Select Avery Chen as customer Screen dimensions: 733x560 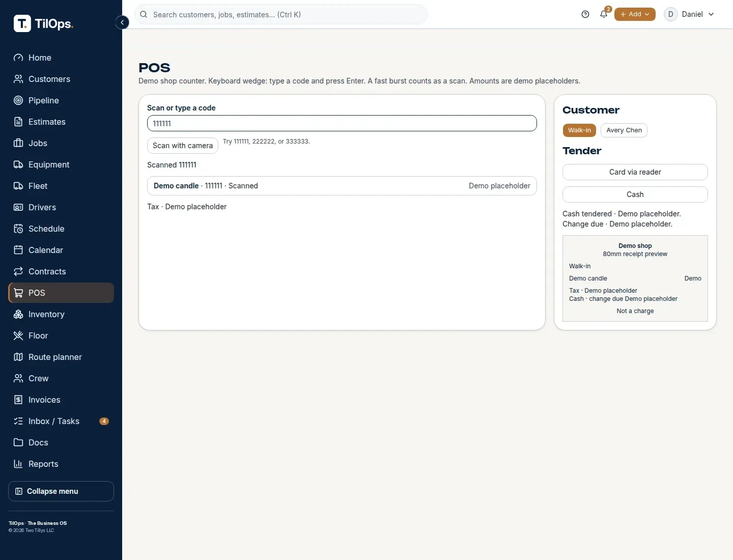point(624,130)
